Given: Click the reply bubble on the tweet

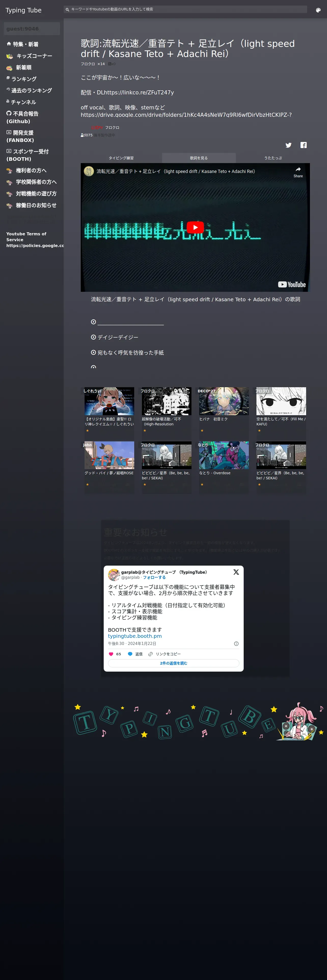Looking at the screenshot, I should click(x=130, y=654).
